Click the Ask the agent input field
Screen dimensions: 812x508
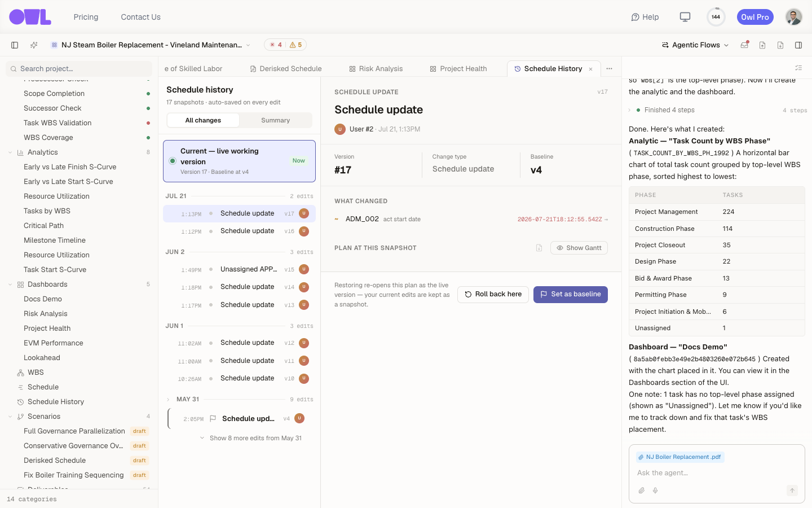[x=717, y=473]
